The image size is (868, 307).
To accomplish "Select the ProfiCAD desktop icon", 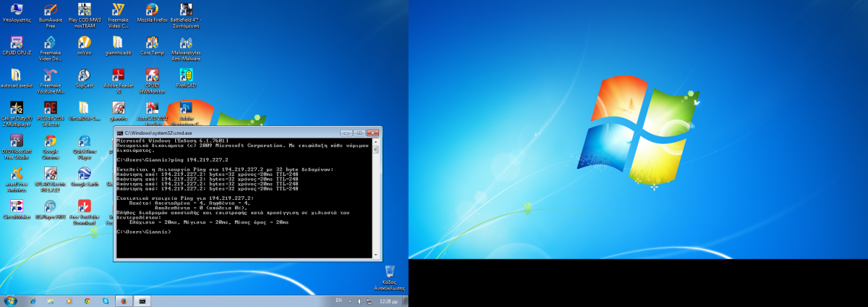I will (x=186, y=75).
